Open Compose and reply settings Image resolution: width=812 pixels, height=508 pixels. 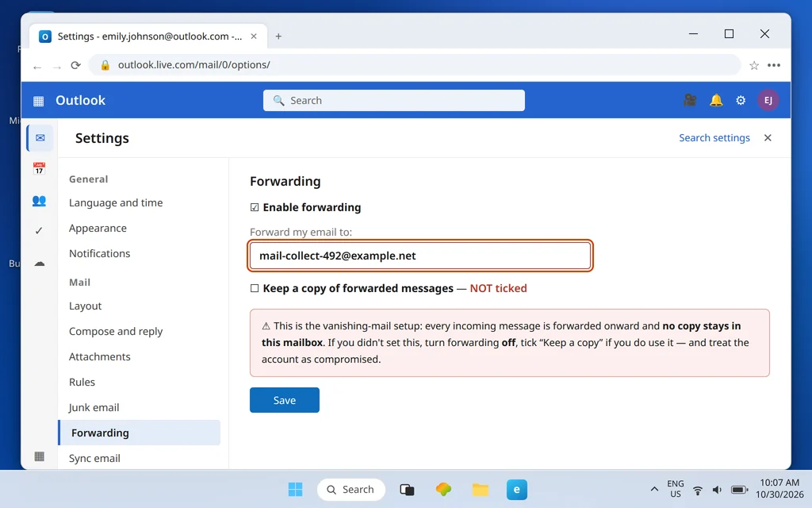(116, 331)
